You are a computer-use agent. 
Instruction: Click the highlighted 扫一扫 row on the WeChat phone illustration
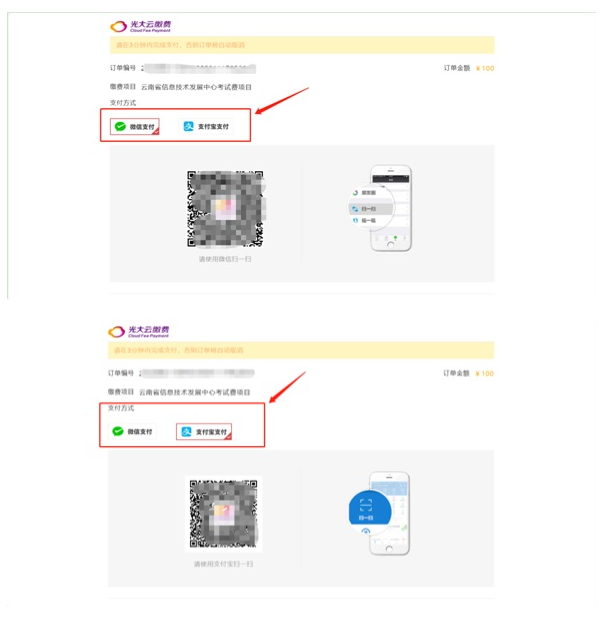tap(370, 209)
